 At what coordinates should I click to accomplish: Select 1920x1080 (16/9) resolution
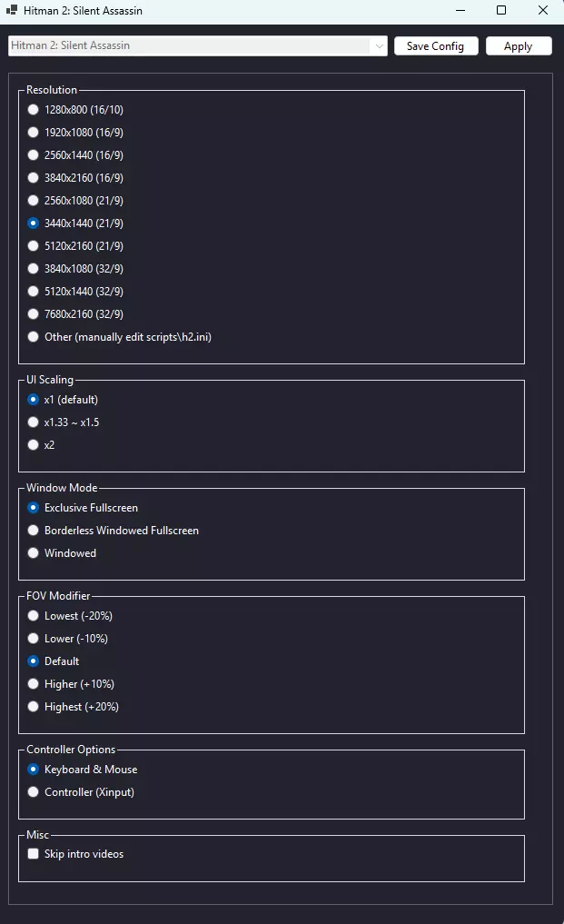[34, 133]
